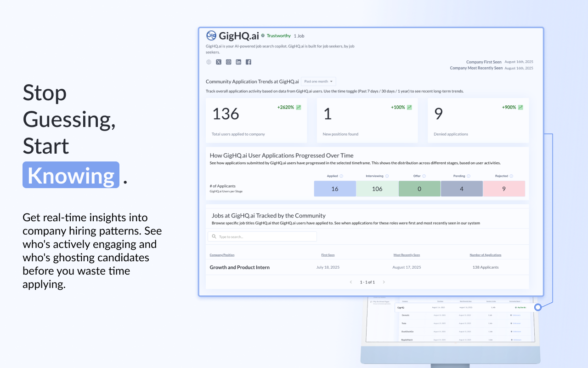Select the GigHQ row in the background list

[466, 307]
